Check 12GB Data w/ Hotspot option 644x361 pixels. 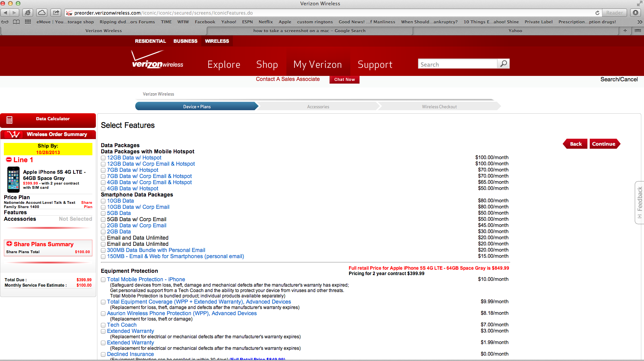(103, 158)
